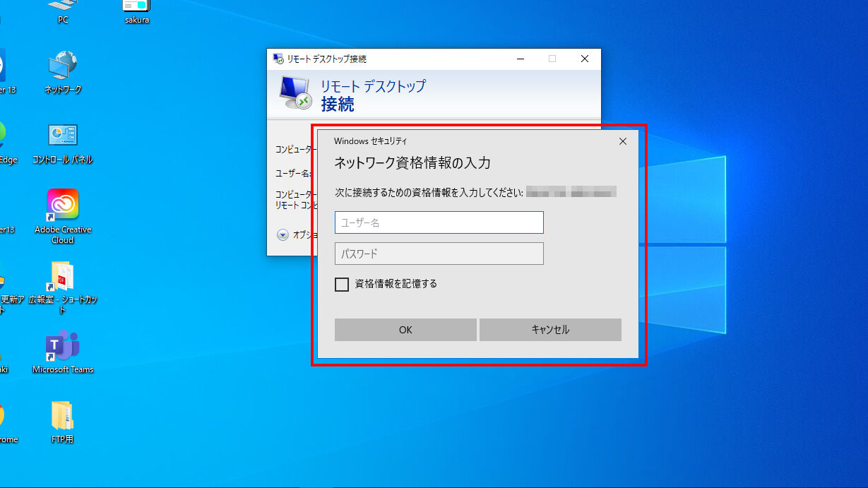Enable the 資格情報を記憶する checkbox
The width and height of the screenshot is (868, 488).
point(342,285)
